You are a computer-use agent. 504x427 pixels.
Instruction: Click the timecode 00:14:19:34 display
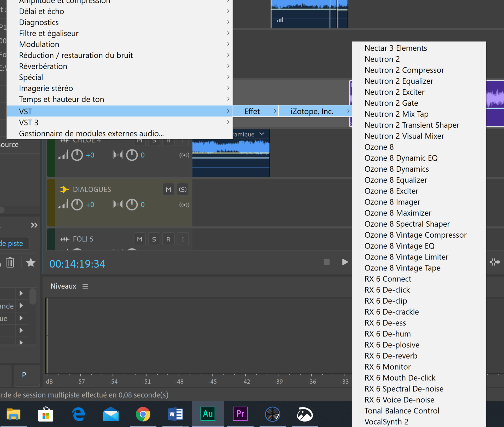click(77, 264)
